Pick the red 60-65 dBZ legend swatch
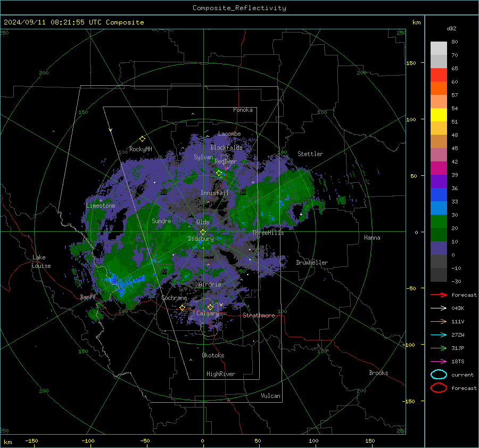Viewport: 479px width, 448px height. (439, 75)
